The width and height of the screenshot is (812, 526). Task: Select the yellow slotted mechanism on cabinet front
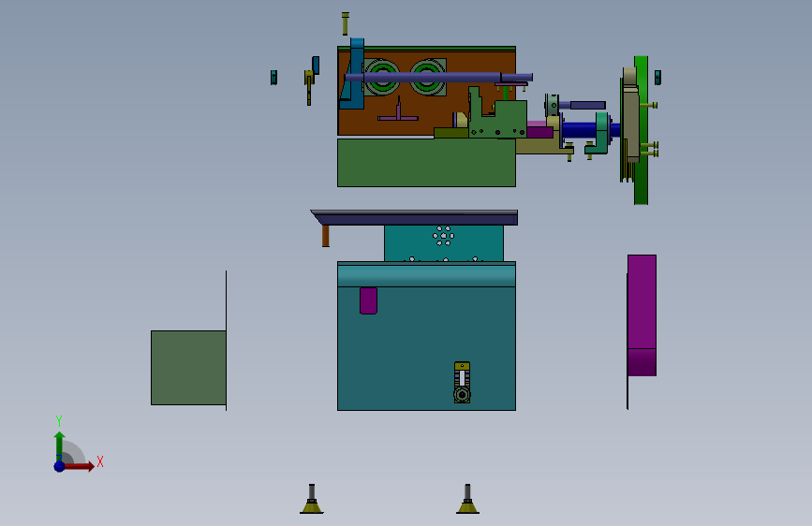click(x=462, y=382)
